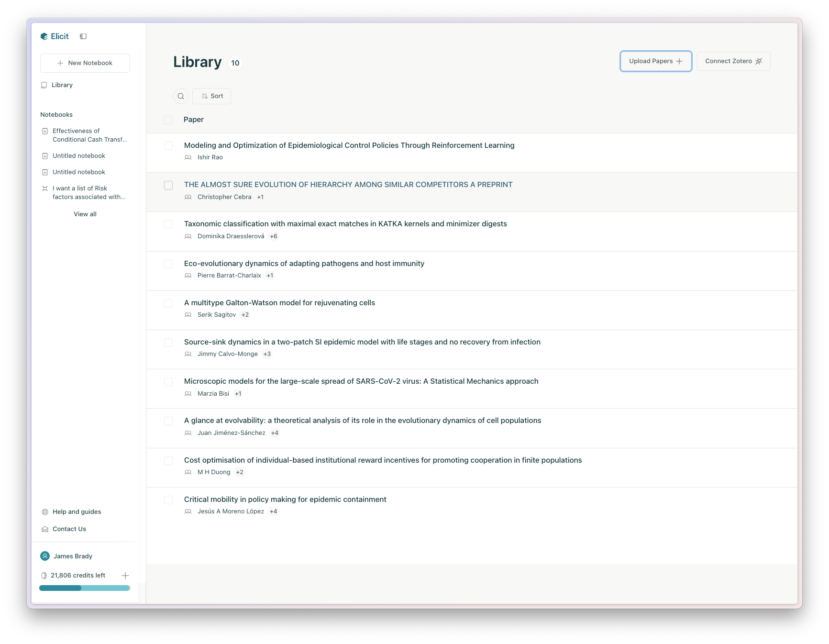Viewport: 829px width, 644px height.
Task: Check the Eco-evolutionary dynamics paper checkbox
Action: 168,264
